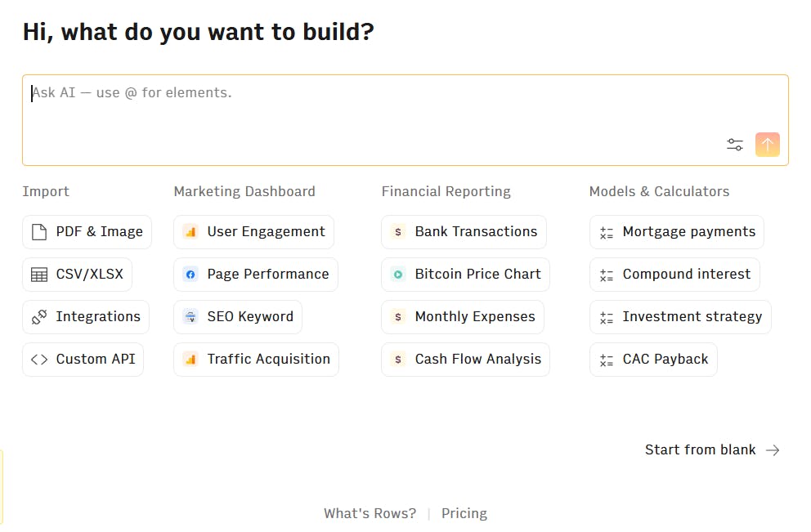
Task: Open the AI settings sliders icon
Action: (734, 145)
